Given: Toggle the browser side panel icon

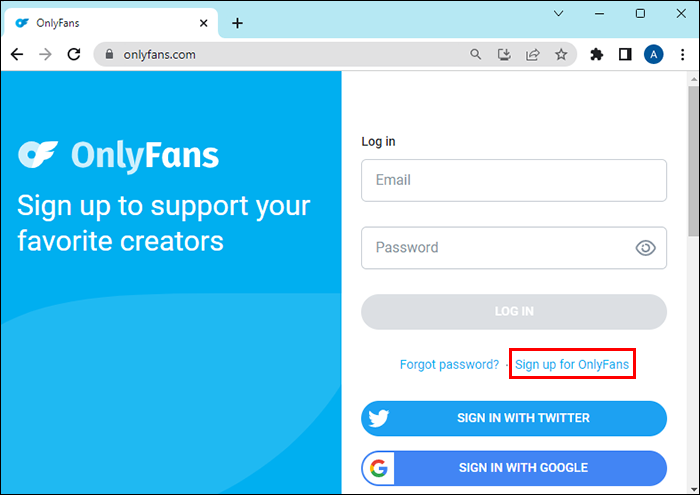Looking at the screenshot, I should coord(625,55).
